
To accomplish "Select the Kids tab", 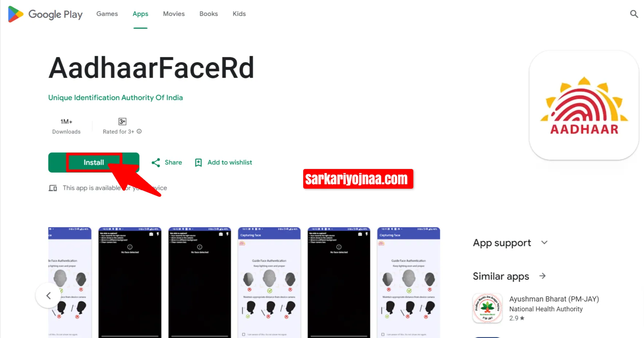I will [239, 14].
